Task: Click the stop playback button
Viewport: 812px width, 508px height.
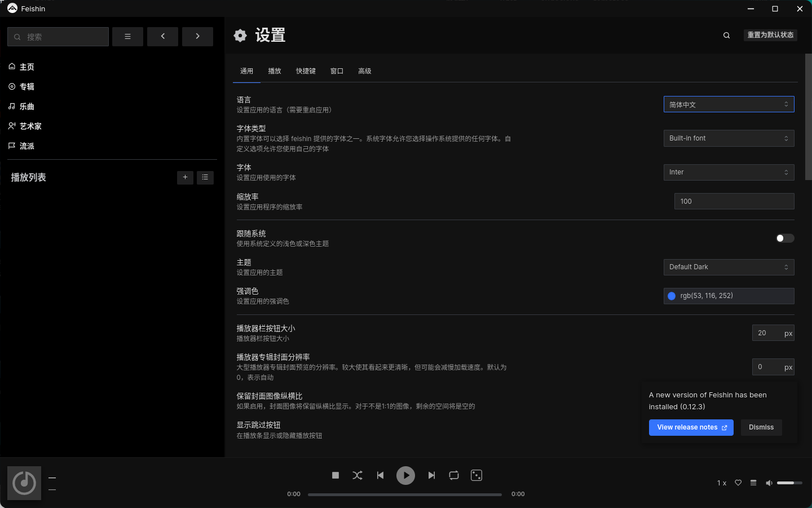Action: click(x=336, y=475)
